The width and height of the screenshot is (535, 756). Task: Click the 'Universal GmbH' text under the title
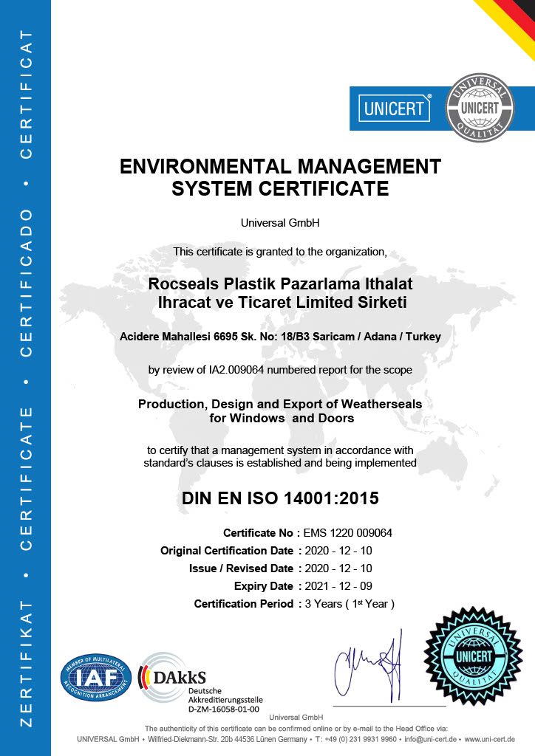pyautogui.click(x=280, y=223)
